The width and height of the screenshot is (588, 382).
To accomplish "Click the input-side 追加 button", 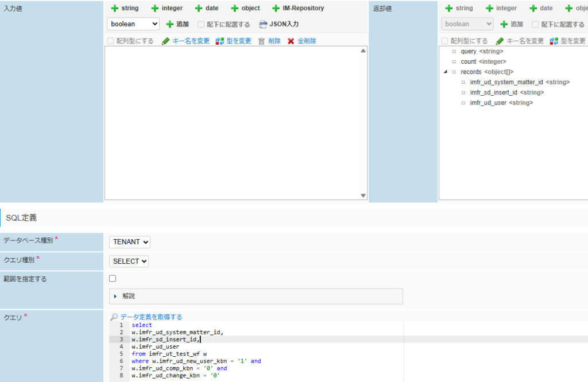I will click(x=177, y=24).
